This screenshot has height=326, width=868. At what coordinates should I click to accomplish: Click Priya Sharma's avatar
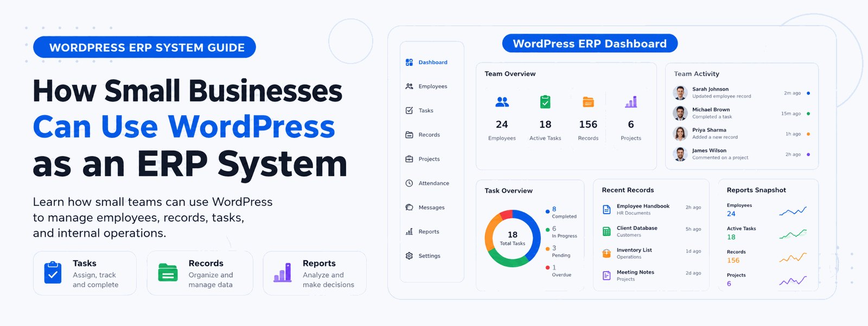pos(680,134)
